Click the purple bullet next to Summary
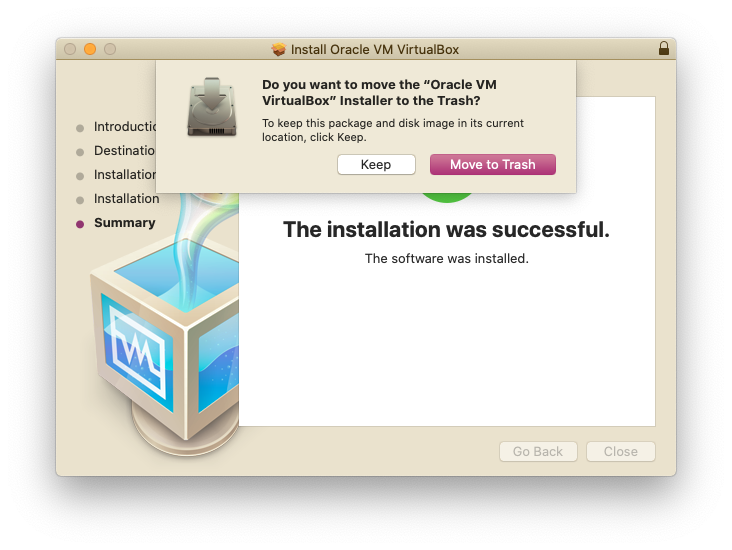Screen dimensions: 732x550 click(x=80, y=224)
